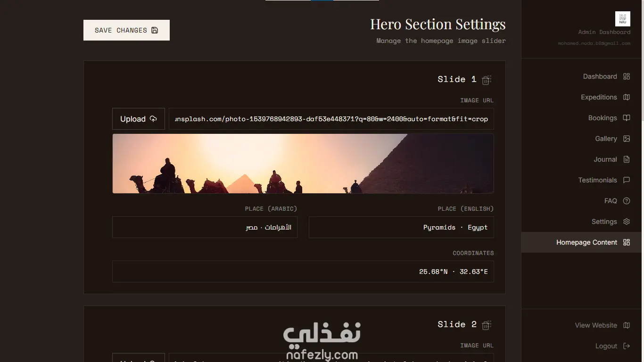Edit the Place (English) field with Pyramids · Egypt
Screen dimensions: 644x362
point(401,227)
